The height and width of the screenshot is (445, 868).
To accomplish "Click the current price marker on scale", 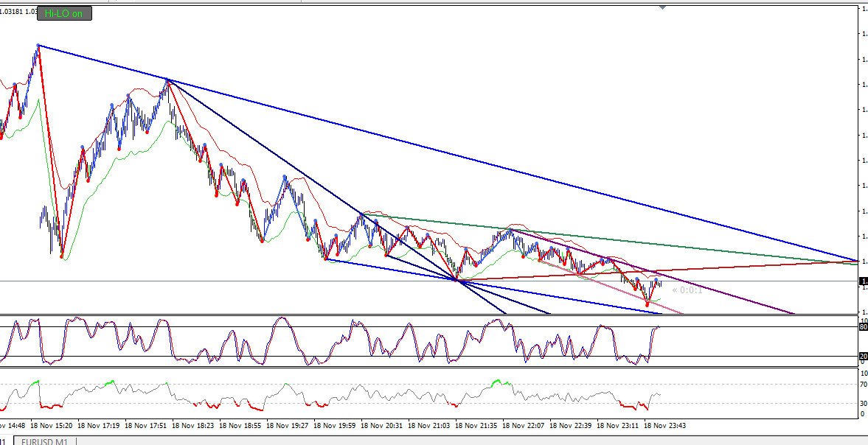I will (x=863, y=281).
